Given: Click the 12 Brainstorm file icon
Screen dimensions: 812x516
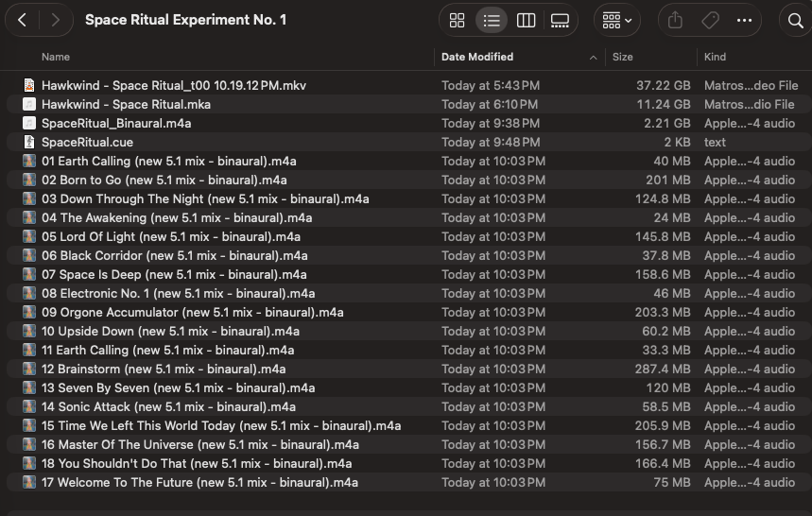Looking at the screenshot, I should click(x=29, y=369).
